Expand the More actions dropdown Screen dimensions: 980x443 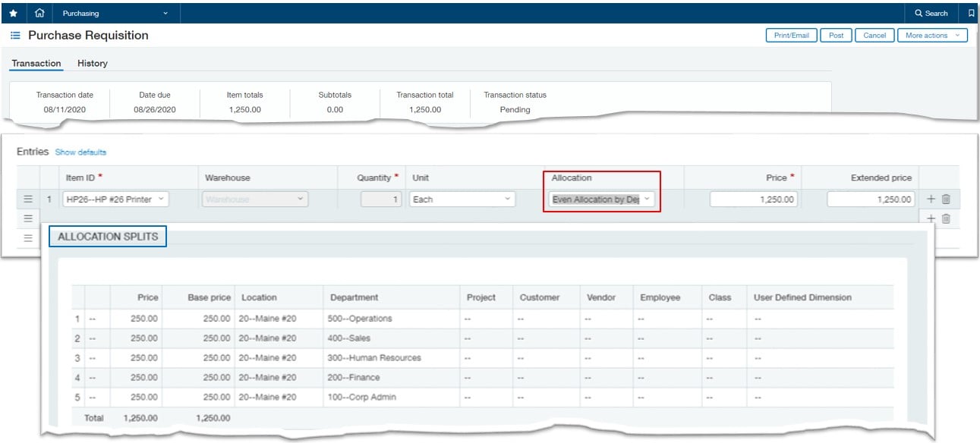(x=931, y=36)
